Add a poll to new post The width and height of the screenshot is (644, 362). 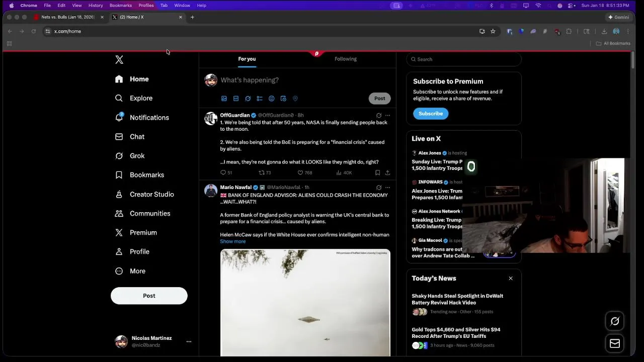[260, 99]
